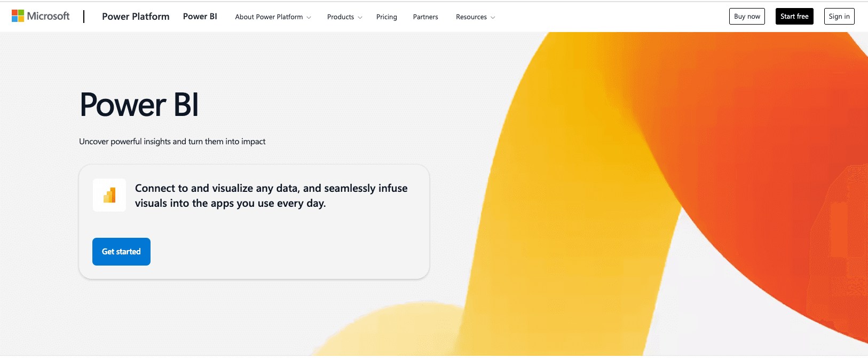Click the Buy now button
This screenshot has width=868, height=358.
click(747, 17)
